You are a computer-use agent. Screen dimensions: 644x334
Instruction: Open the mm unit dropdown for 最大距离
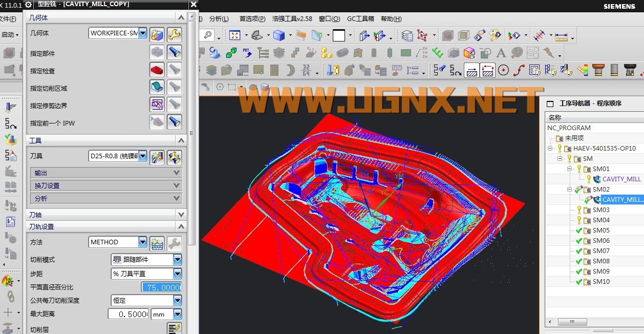[x=177, y=314]
